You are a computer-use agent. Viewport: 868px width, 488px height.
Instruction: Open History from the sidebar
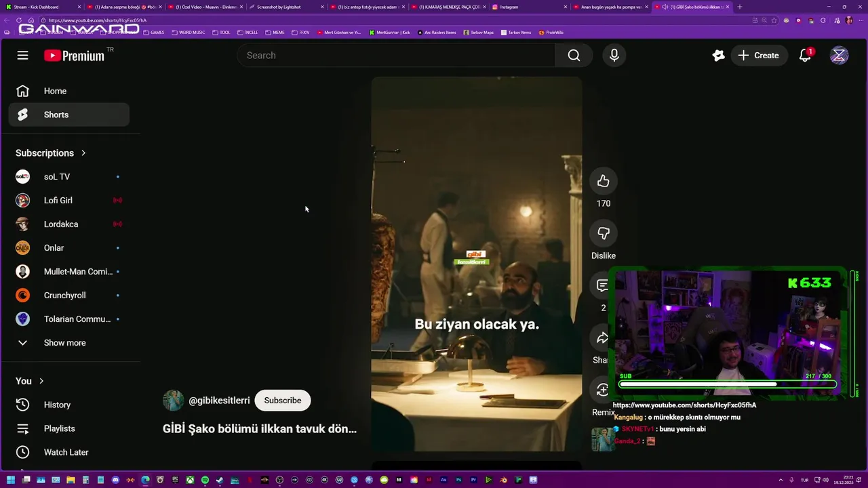tap(68, 405)
